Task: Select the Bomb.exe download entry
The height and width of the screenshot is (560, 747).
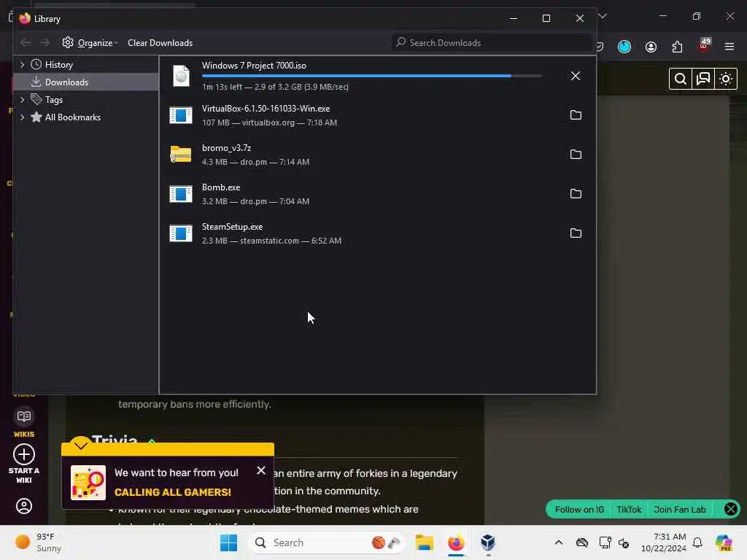Action: pos(378,194)
